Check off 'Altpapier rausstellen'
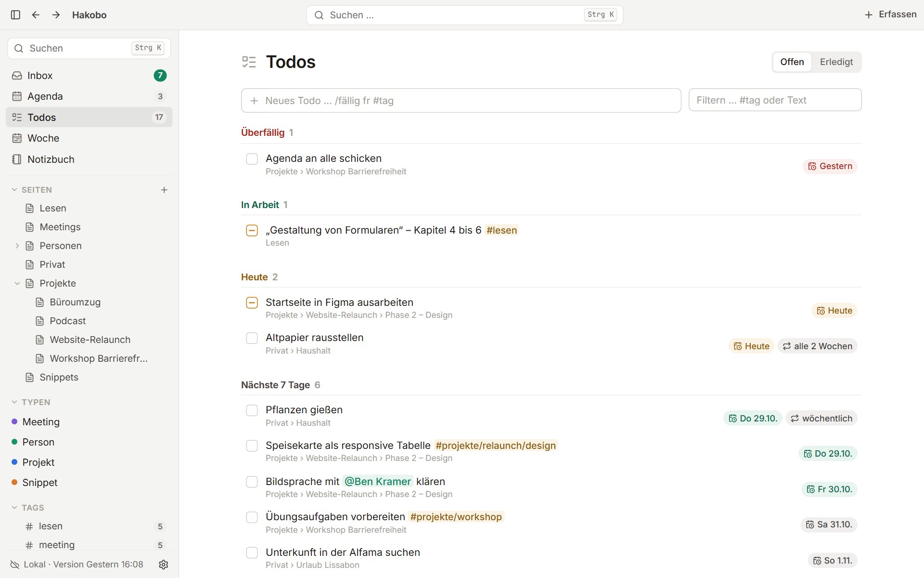Viewport: 924px width, 578px height. [252, 338]
